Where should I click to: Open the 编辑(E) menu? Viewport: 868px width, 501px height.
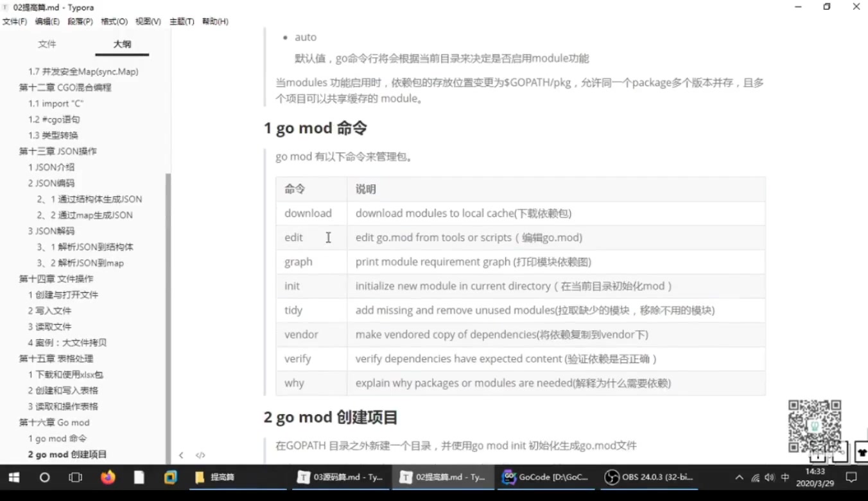click(x=48, y=21)
